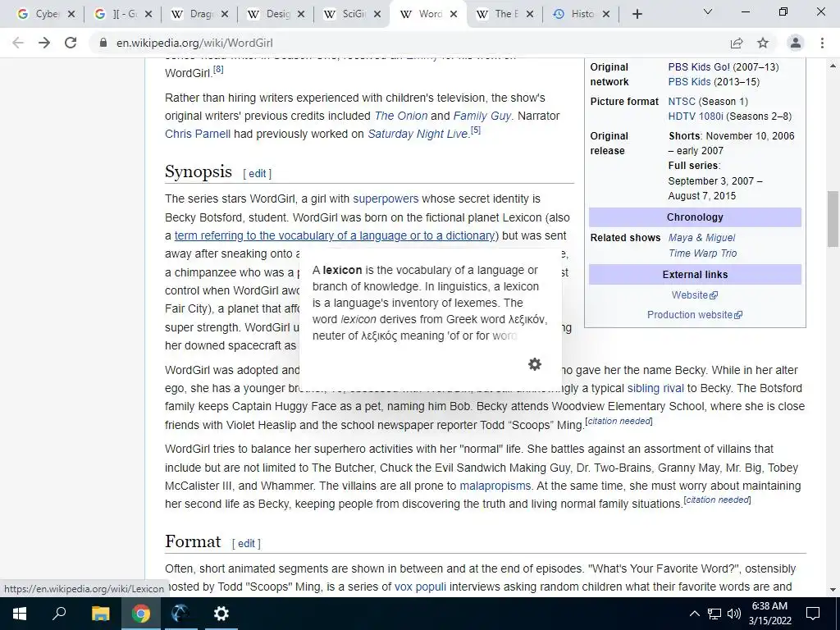This screenshot has width=840, height=630.
Task: Open the network status tray icon
Action: coord(714,614)
